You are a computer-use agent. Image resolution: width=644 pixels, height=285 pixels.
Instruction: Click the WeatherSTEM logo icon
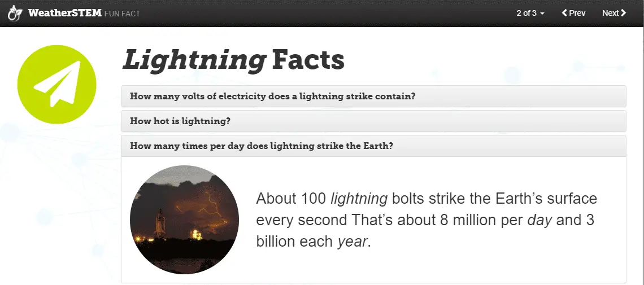point(15,13)
